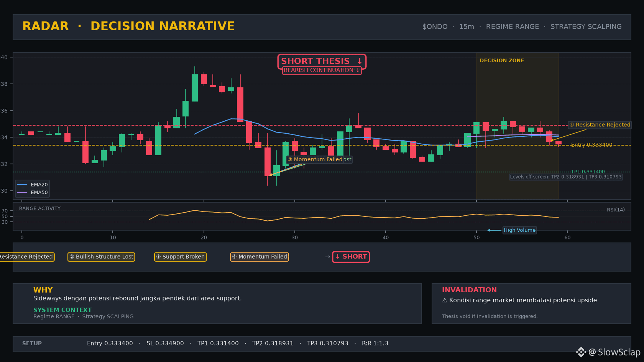The height and width of the screenshot is (362, 644).
Task: Click TP3 0.310793 in the setup bar
Action: coord(327,343)
